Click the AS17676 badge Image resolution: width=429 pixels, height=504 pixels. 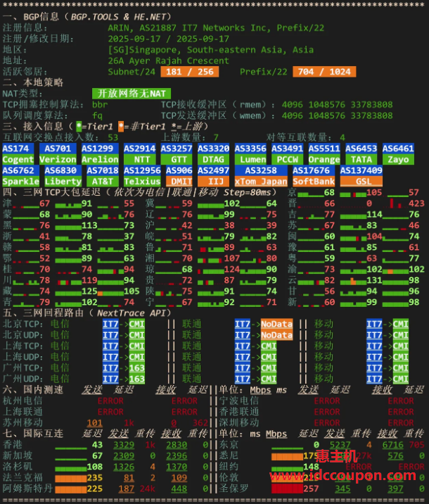pos(314,170)
